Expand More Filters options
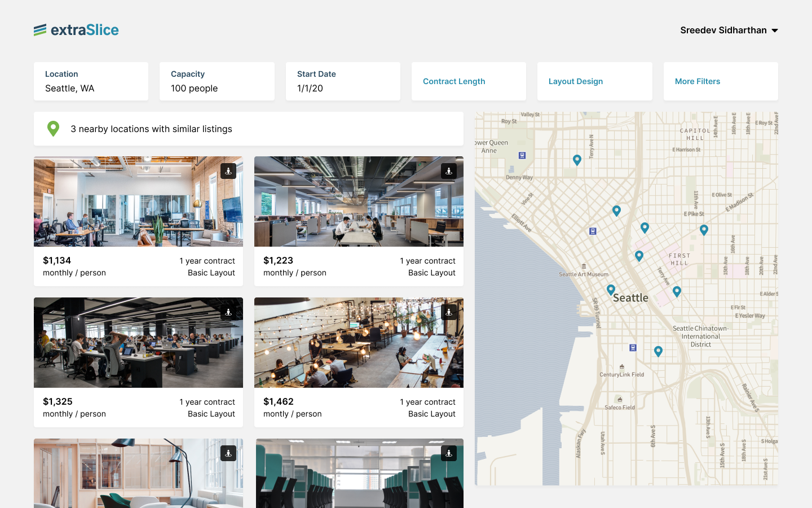Image resolution: width=812 pixels, height=508 pixels. [720, 81]
